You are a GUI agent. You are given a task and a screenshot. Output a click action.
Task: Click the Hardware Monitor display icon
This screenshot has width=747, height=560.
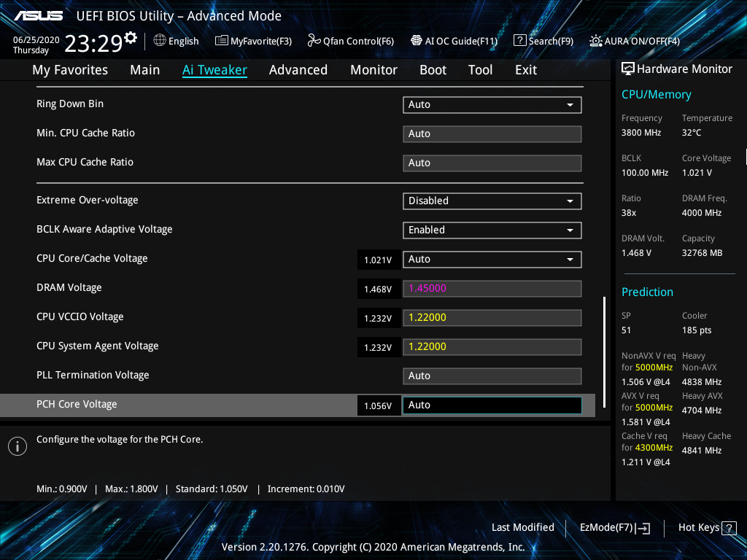click(628, 69)
